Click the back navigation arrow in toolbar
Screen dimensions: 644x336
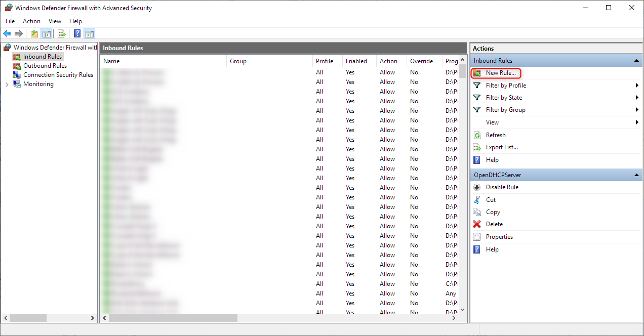[x=7, y=33]
